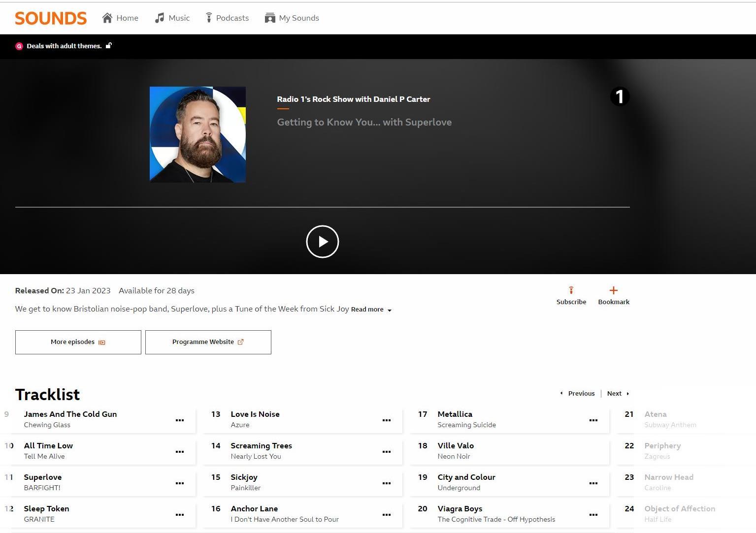Select artist 'Sleep Token' in tracklist

(x=47, y=509)
